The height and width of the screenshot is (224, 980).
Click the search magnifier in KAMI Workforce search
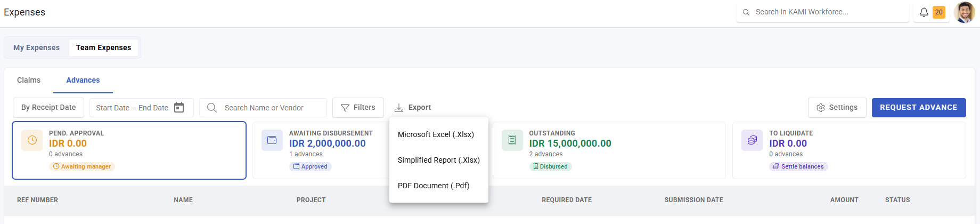coord(746,12)
